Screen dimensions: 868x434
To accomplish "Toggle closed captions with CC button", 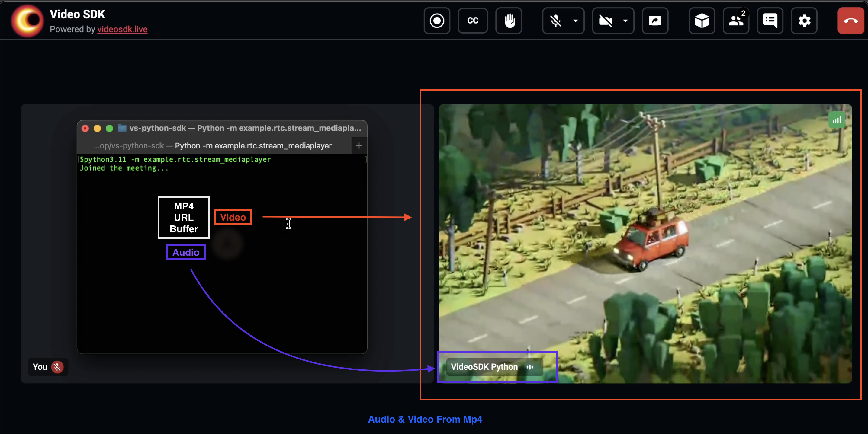I will point(472,21).
